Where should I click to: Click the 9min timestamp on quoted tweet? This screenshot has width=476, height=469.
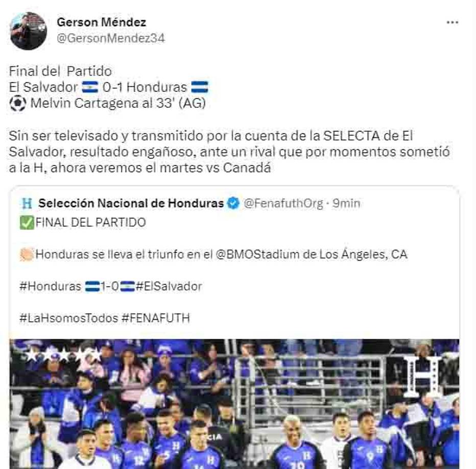[x=346, y=203]
